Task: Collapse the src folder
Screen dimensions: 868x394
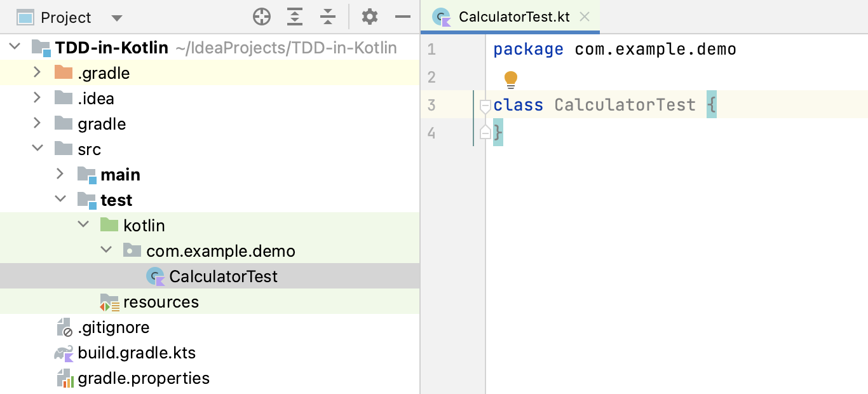Action: [37, 149]
